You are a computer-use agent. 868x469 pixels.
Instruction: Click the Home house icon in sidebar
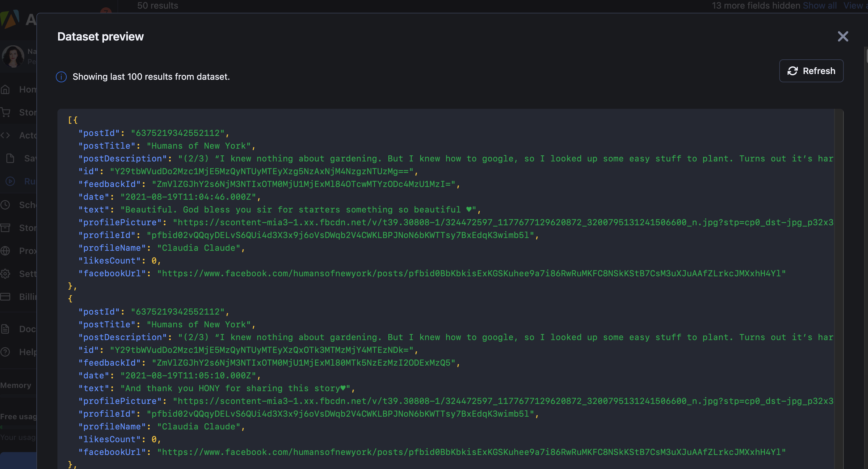pos(5,90)
